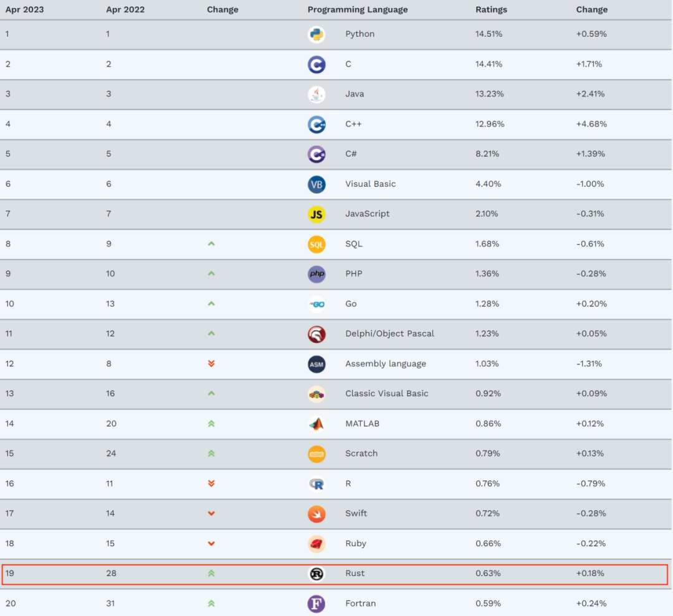Click the PHP logo icon
The image size is (673, 616).
coord(317,274)
